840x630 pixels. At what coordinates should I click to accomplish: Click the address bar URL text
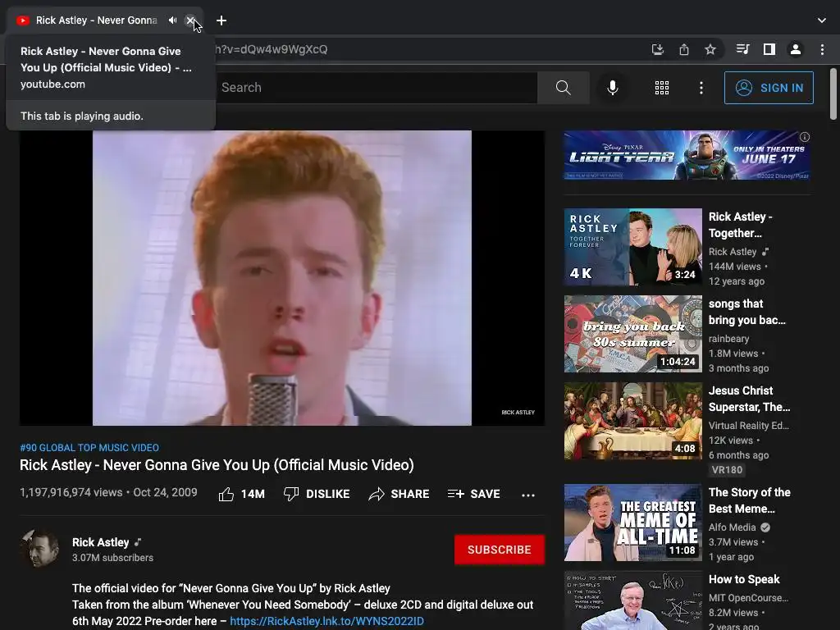point(271,49)
